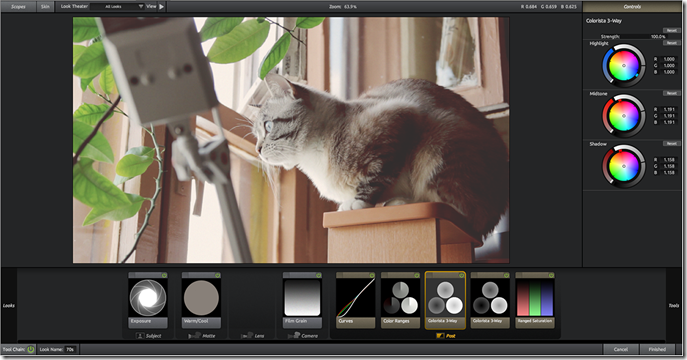
Task: Open the Subject tool section
Action: pos(148,335)
